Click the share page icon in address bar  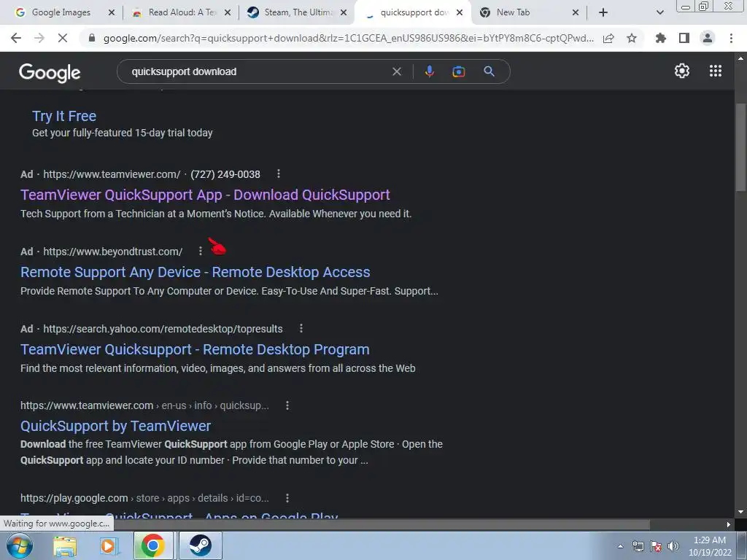tap(608, 38)
